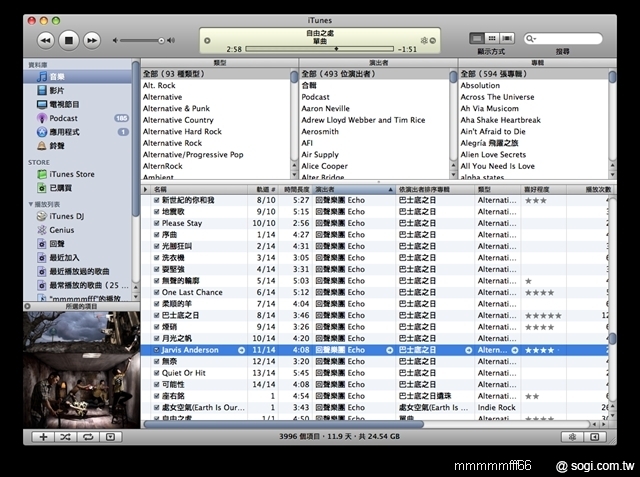640x477 pixels.
Task: Switch to Cover Flow view mode
Action: 507,38
